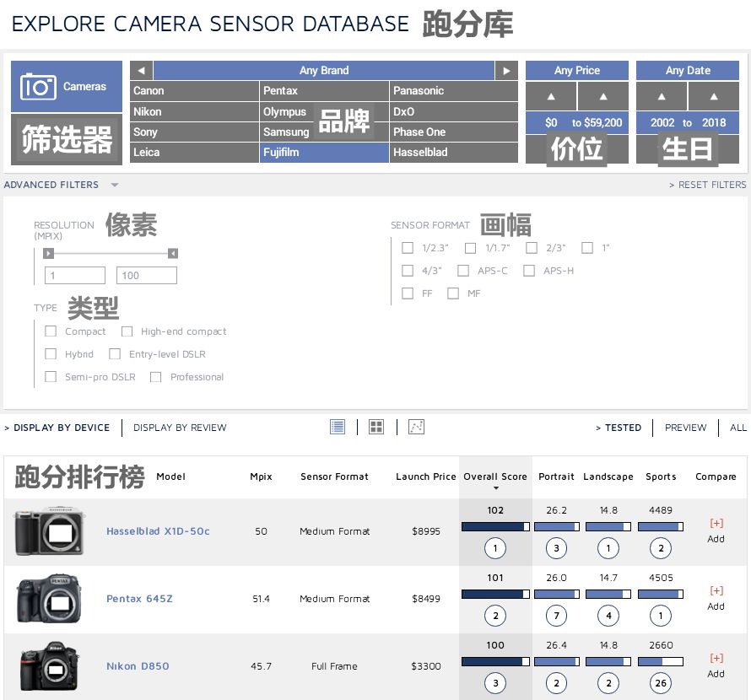Tick the Compact type checkbox
Image resolution: width=751 pixels, height=700 pixels.
click(x=51, y=331)
